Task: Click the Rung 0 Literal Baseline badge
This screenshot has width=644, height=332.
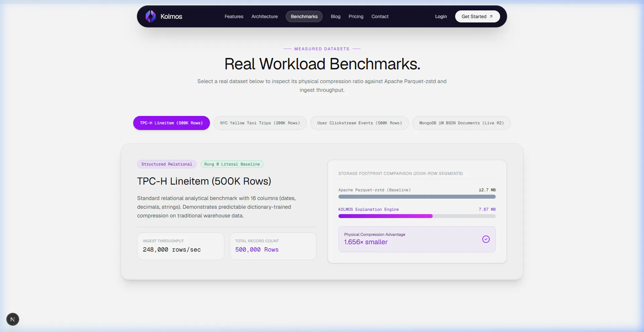Action: coord(232,164)
